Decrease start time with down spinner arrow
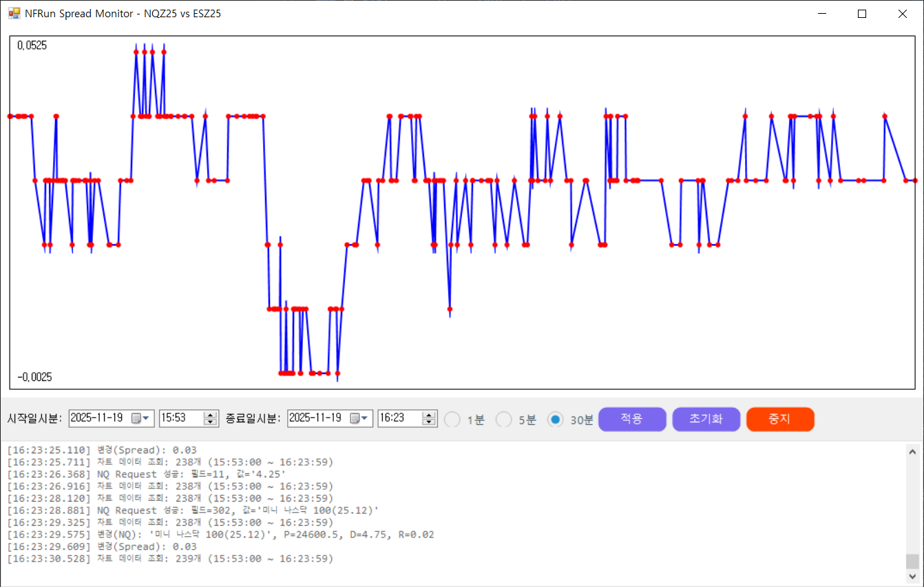The image size is (924, 587). click(x=211, y=422)
